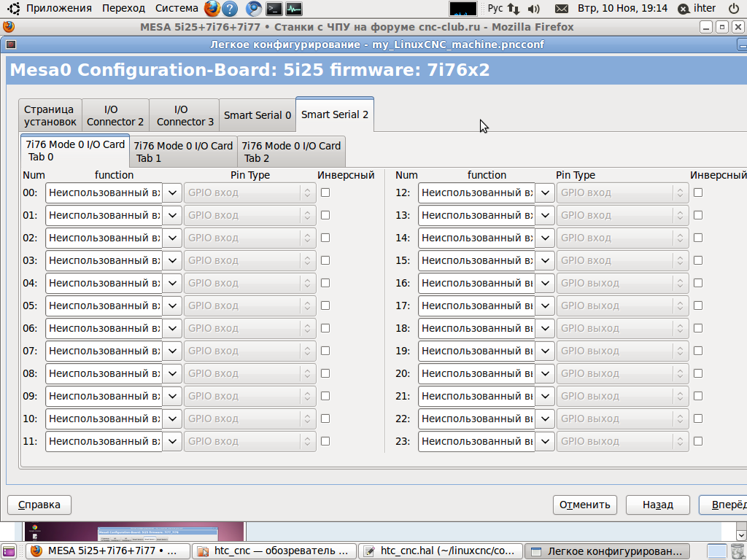The height and width of the screenshot is (560, 747).
Task: Expand function dropdown for pin 20
Action: coord(545,373)
